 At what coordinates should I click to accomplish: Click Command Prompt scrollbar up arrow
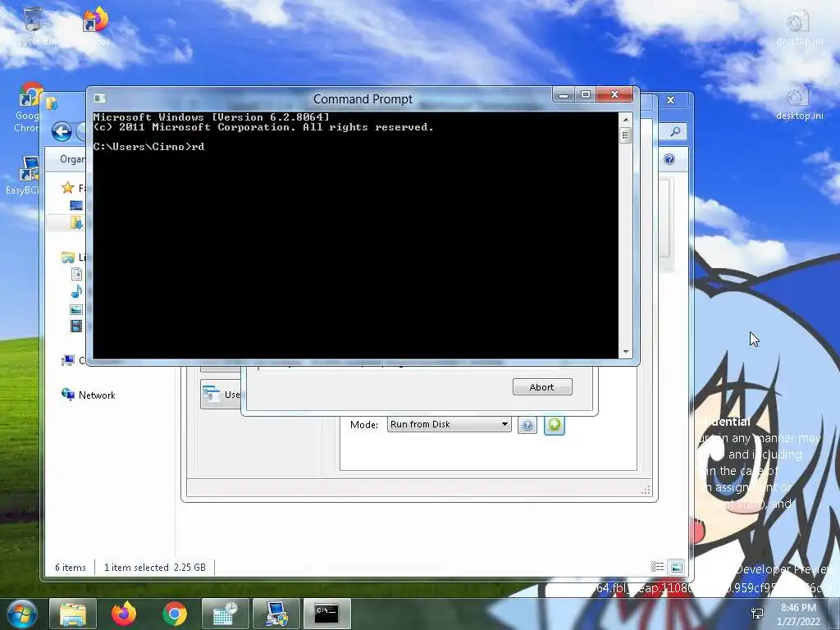(625, 119)
